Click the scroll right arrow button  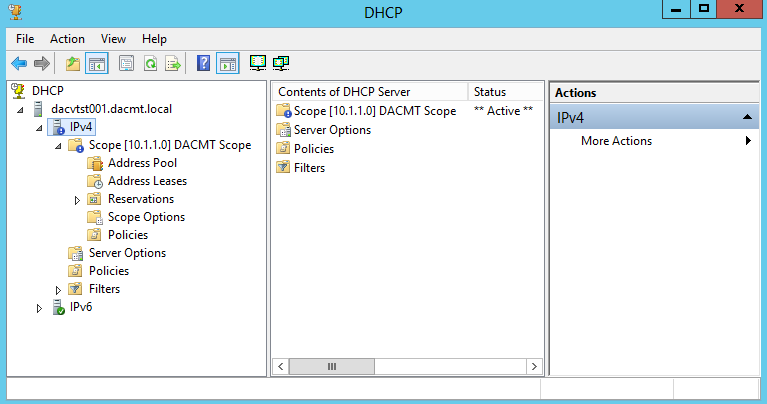[x=534, y=366]
